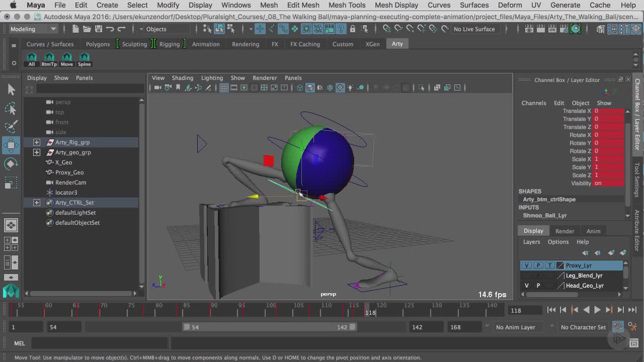Image resolution: width=644 pixels, height=362 pixels.
Task: Select the Anim radio option in the Layer Editor
Action: click(x=593, y=231)
